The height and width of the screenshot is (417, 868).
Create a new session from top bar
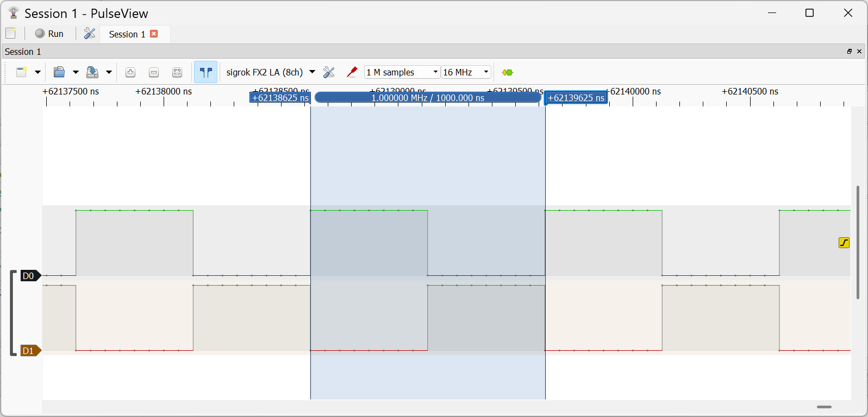10,33
